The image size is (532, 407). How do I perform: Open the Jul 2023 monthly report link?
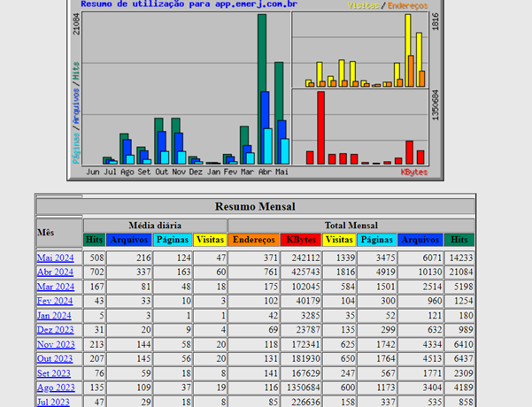[x=53, y=402]
